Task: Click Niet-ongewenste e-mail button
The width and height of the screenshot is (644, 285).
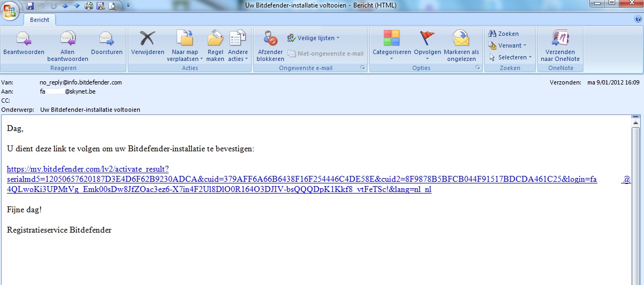Action: pos(326,53)
